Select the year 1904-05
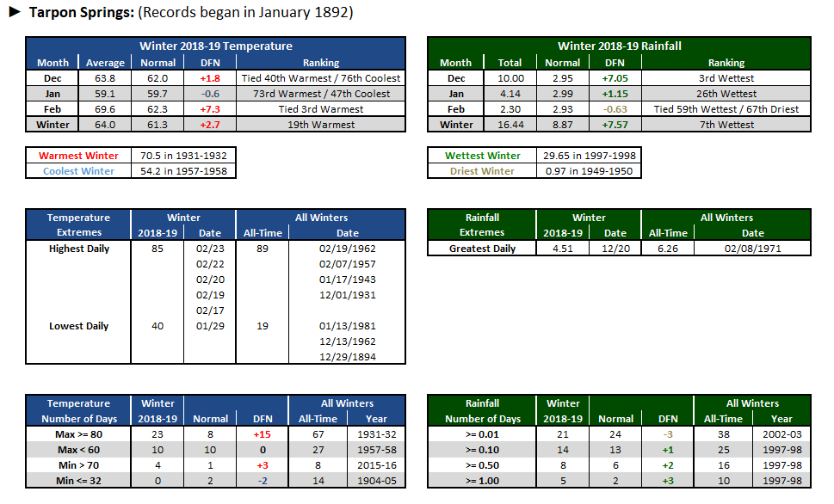The image size is (834, 504). coord(377,481)
